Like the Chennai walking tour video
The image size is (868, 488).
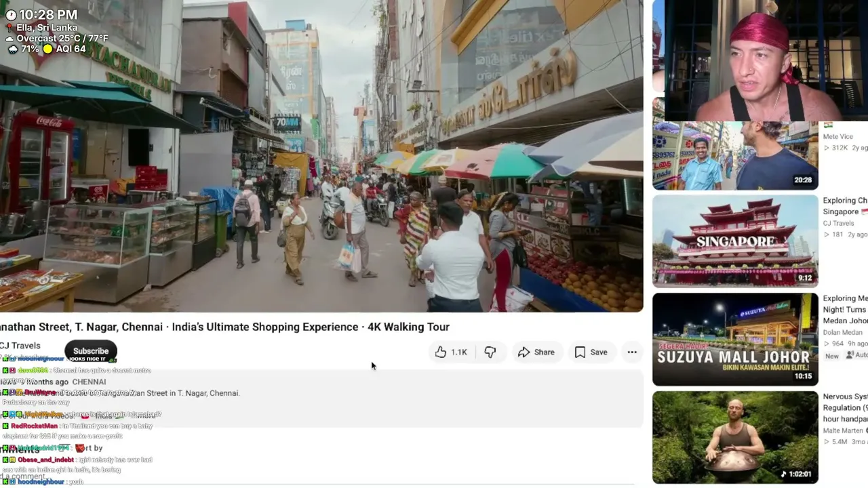[451, 352]
